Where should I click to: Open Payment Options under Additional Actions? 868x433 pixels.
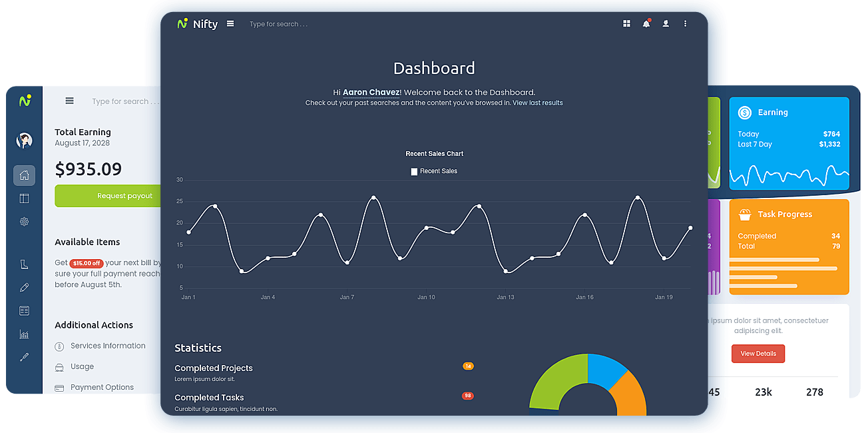tap(102, 387)
